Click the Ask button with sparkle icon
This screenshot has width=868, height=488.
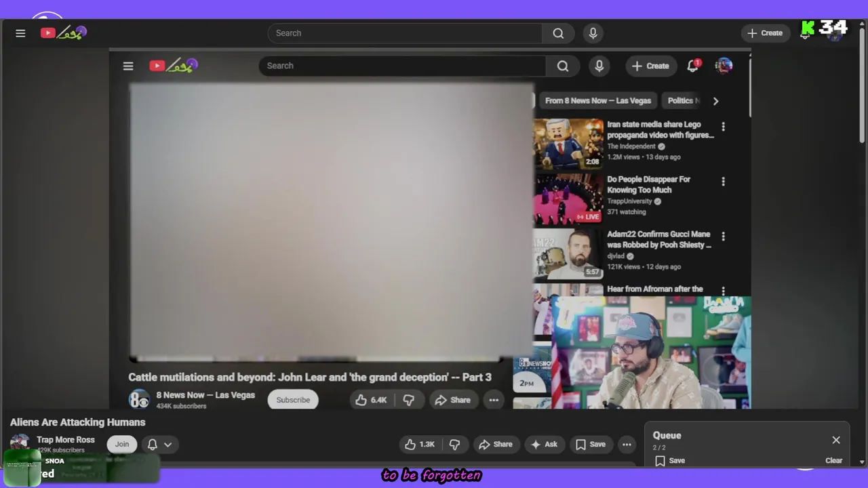tap(545, 445)
